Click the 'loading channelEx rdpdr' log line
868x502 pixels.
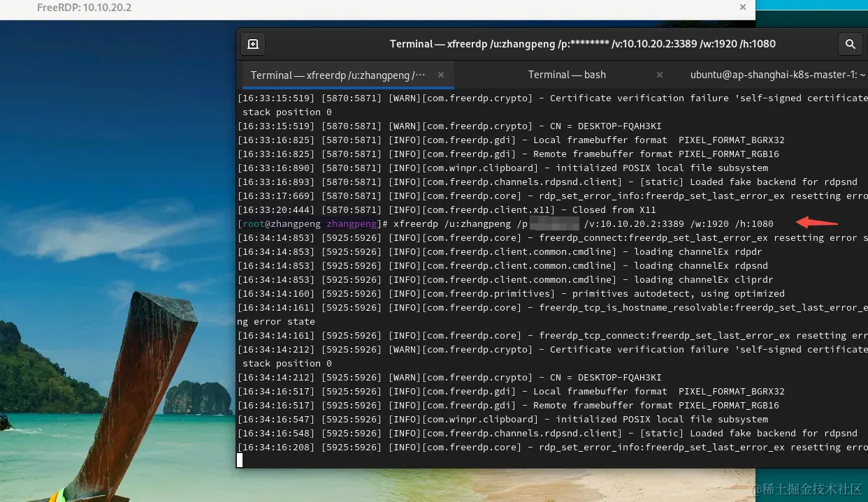500,252
